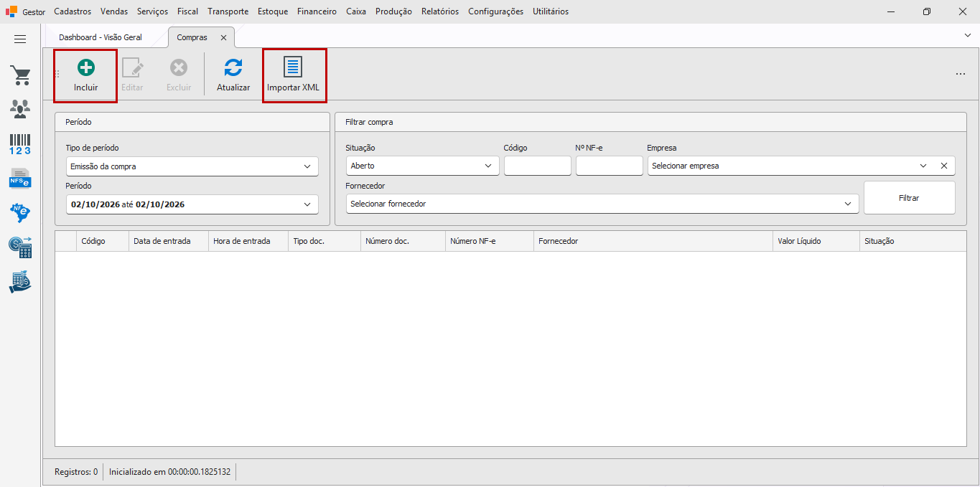The width and height of the screenshot is (980, 487).
Task: Click the Inicializado em status text
Action: (170, 472)
